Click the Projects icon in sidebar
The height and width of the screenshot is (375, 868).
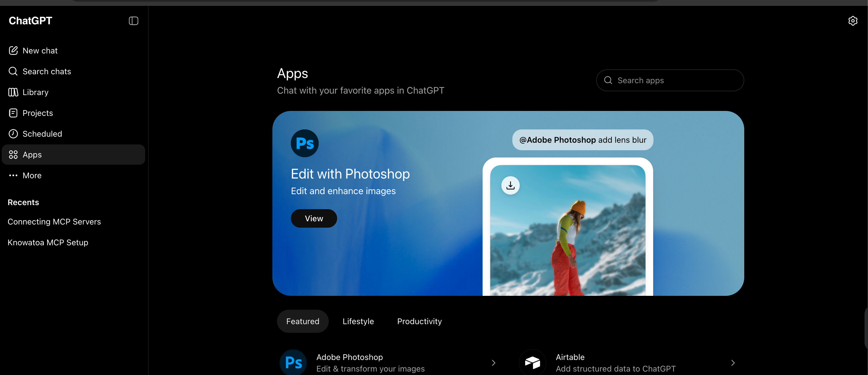[13, 113]
